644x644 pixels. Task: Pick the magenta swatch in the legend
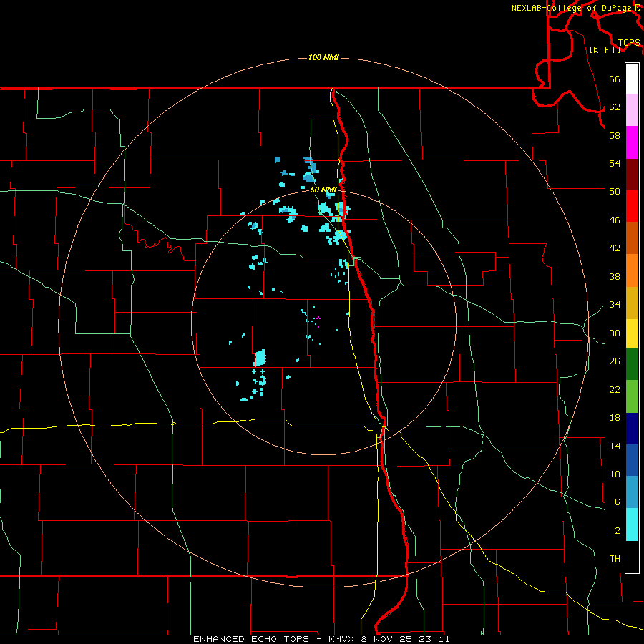[x=632, y=142]
